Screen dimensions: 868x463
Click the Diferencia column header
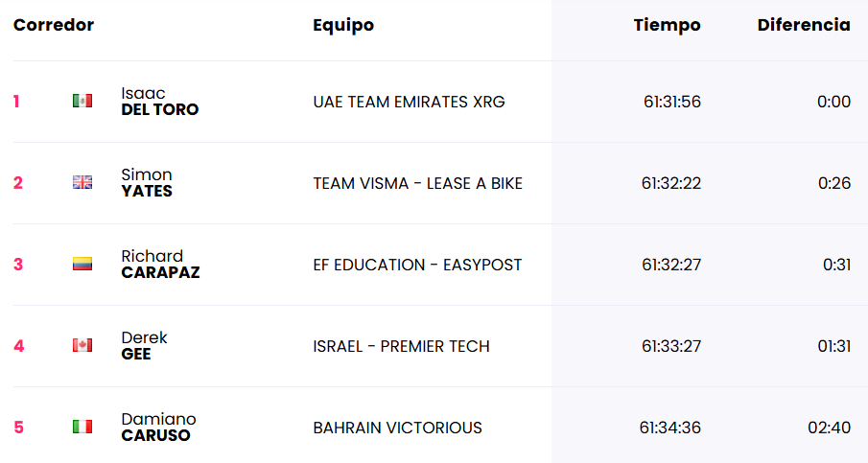[803, 25]
